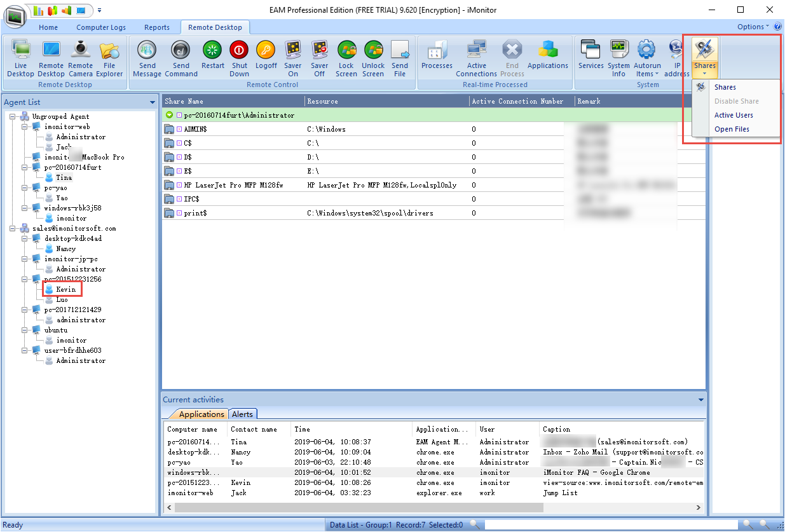Toggle the square marker beside HP LaserJet share
The width and height of the screenshot is (785, 532).
pos(179,185)
